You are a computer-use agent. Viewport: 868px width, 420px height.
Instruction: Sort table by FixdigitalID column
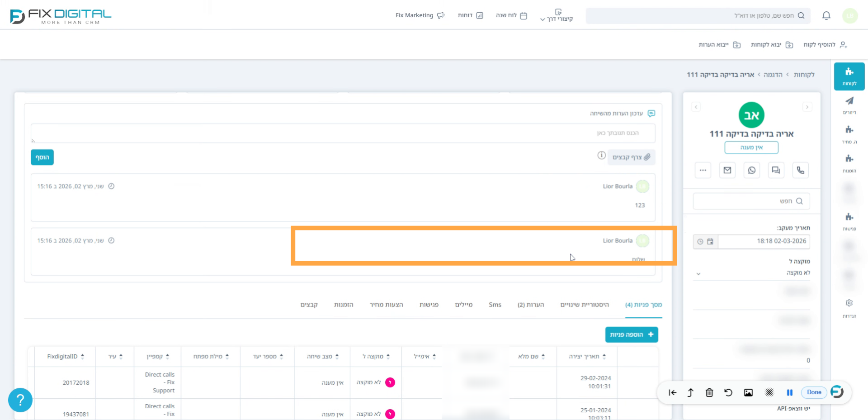tap(65, 357)
